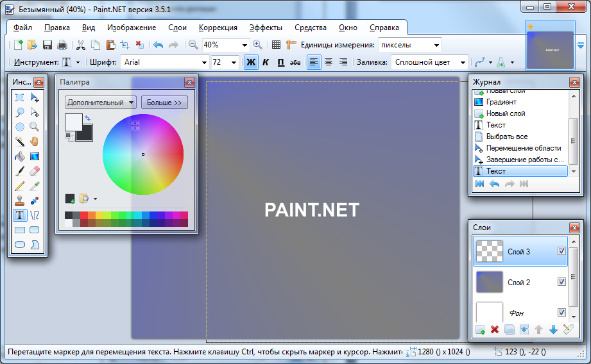Select Перемещение области history entry
Viewport: 591px width, 364px height.
coord(520,148)
